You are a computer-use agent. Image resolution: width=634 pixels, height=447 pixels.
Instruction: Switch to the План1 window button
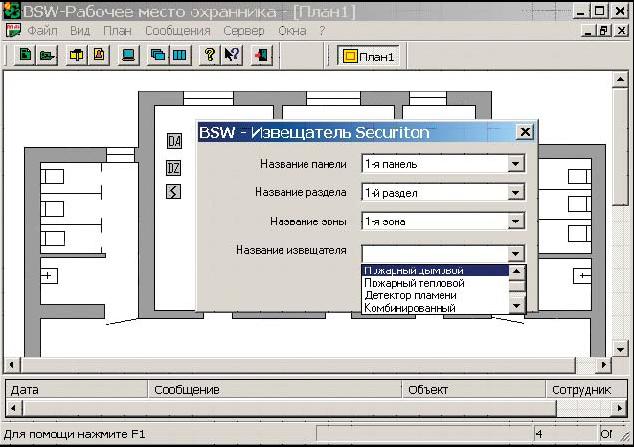click(x=368, y=56)
